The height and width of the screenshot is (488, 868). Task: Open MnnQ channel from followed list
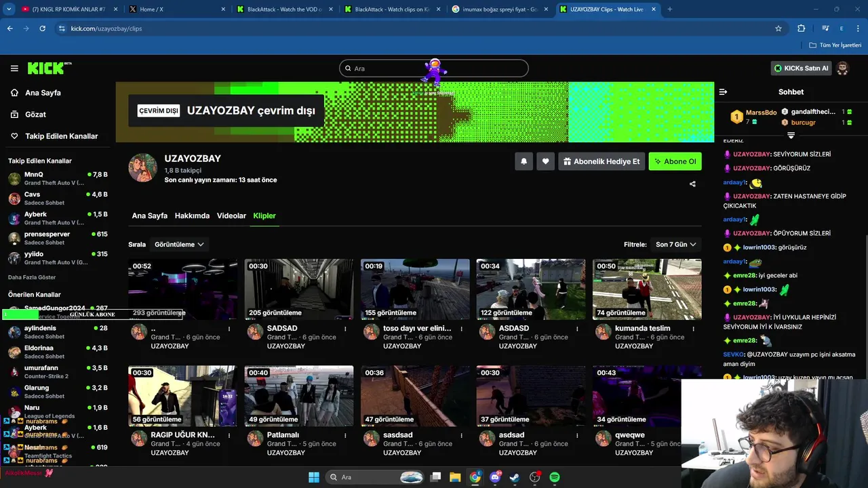[57, 179]
